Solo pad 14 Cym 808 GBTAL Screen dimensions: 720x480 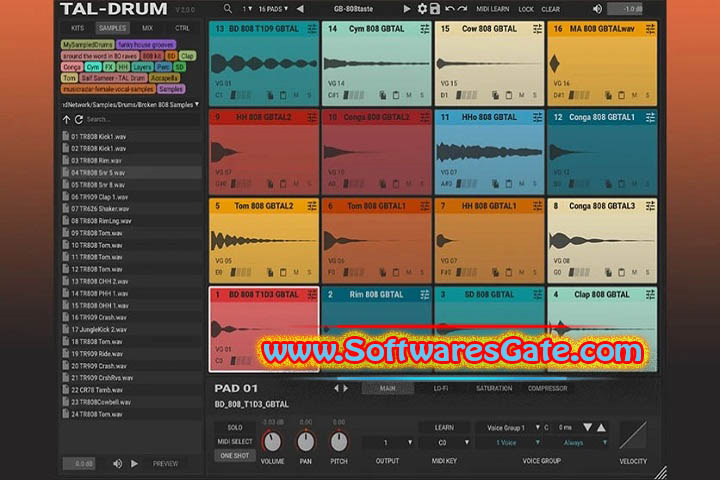click(x=422, y=95)
